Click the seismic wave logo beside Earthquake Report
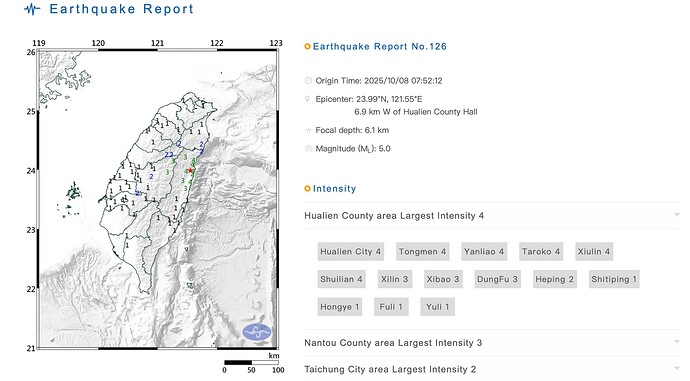Screen dimensions: 690x381 click(32, 9)
